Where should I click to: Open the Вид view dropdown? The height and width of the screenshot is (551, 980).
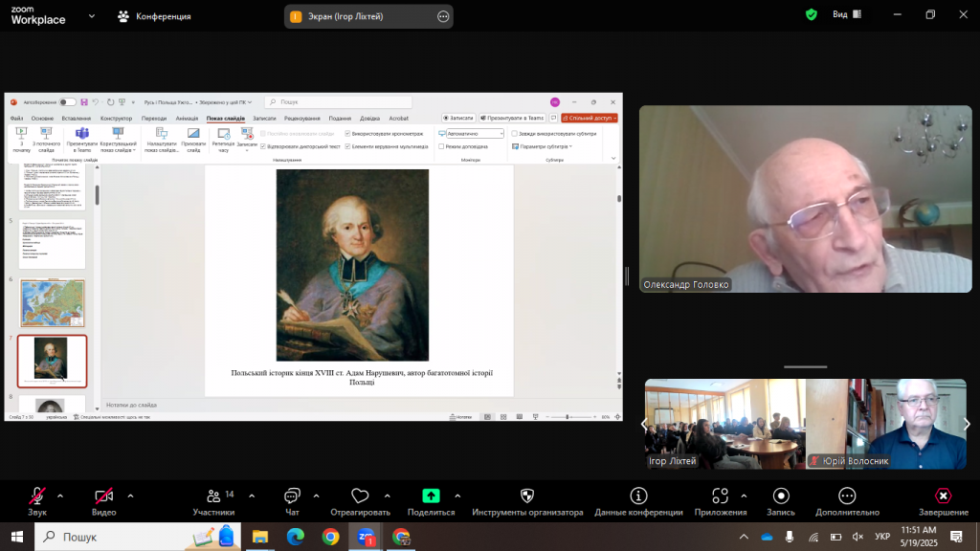845,15
